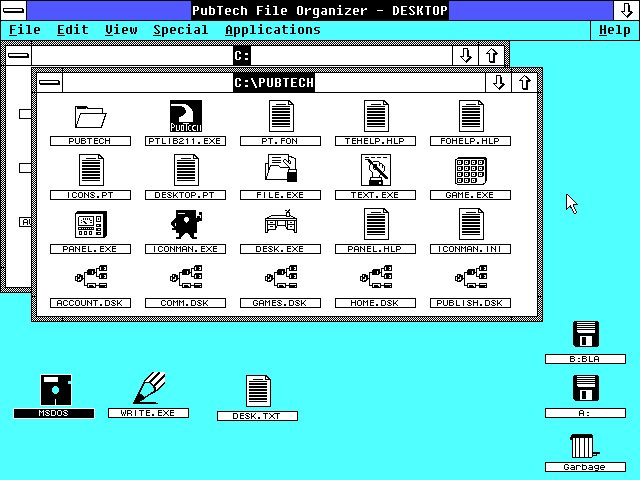This screenshot has width=640, height=480.
Task: Open the PUBTECH folder icon
Action: point(91,117)
